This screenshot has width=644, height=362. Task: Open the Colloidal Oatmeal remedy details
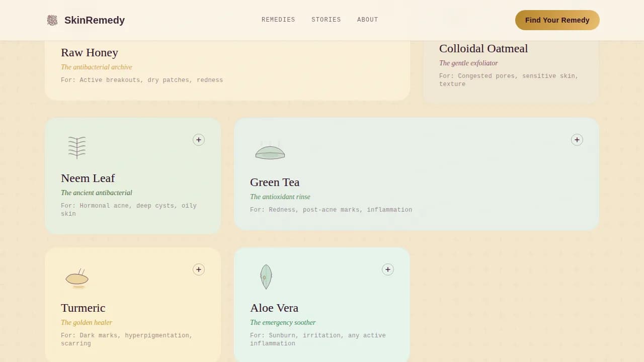point(484,48)
